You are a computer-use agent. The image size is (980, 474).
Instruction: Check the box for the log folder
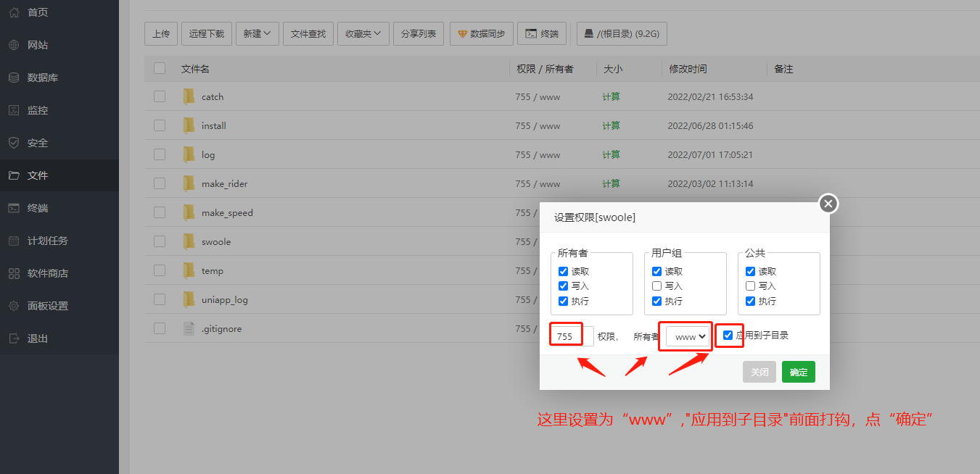(x=160, y=154)
